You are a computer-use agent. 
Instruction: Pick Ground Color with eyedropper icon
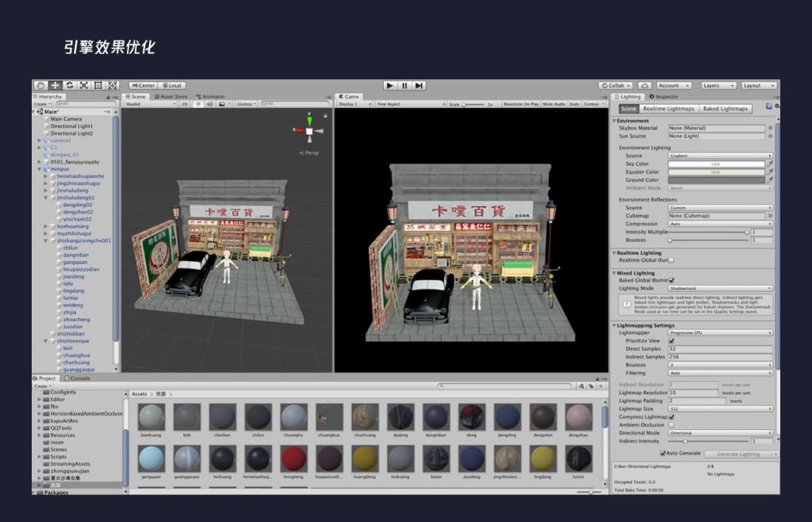[x=770, y=180]
